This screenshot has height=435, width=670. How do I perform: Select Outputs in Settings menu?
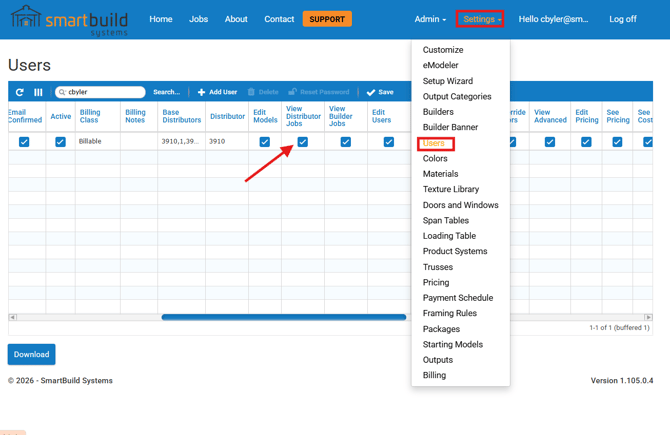pos(438,360)
